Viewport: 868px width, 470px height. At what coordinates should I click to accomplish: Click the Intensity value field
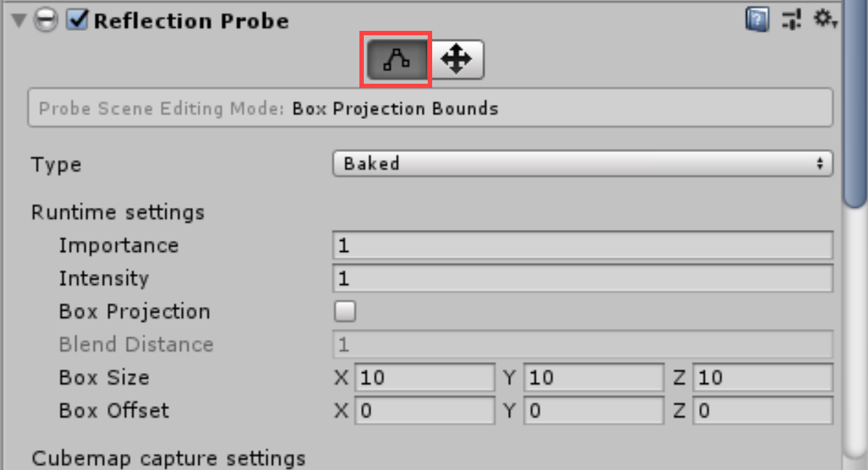coord(582,278)
